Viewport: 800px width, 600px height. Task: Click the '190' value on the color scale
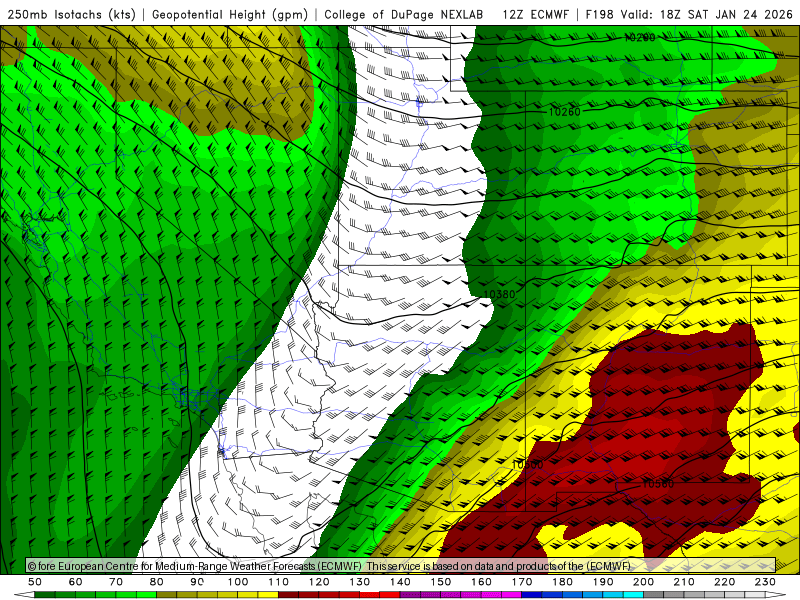[x=603, y=582]
